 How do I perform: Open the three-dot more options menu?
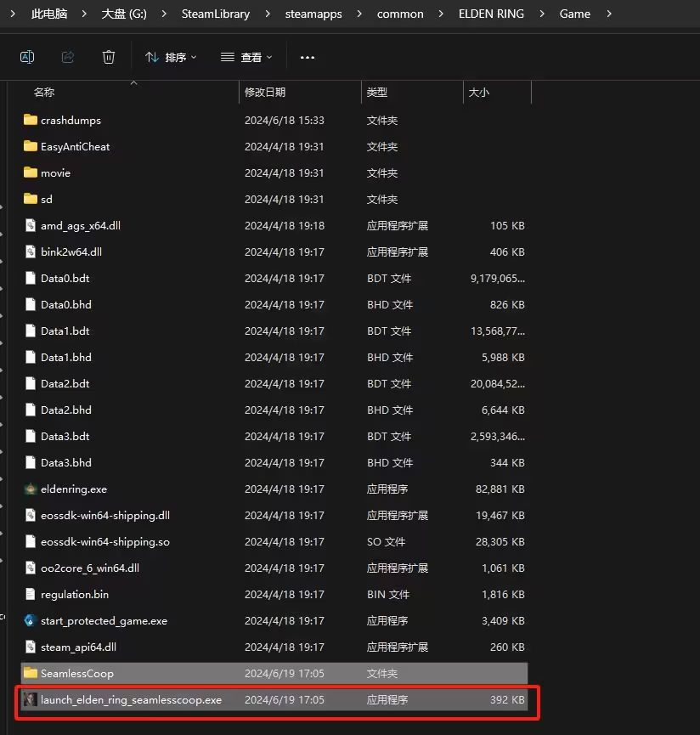pos(308,57)
